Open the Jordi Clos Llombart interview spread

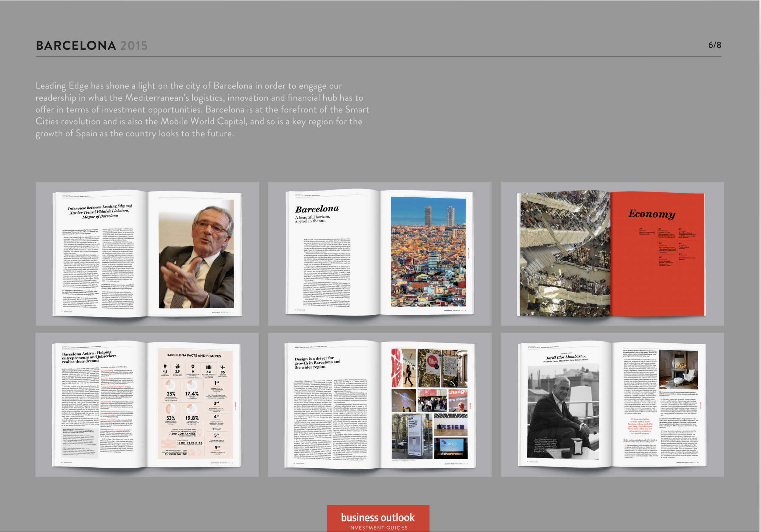[x=612, y=404]
